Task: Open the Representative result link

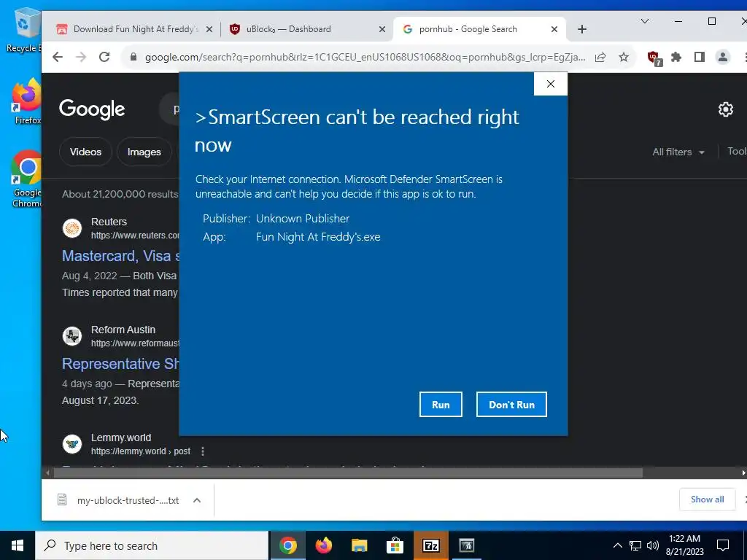Action: (x=120, y=364)
